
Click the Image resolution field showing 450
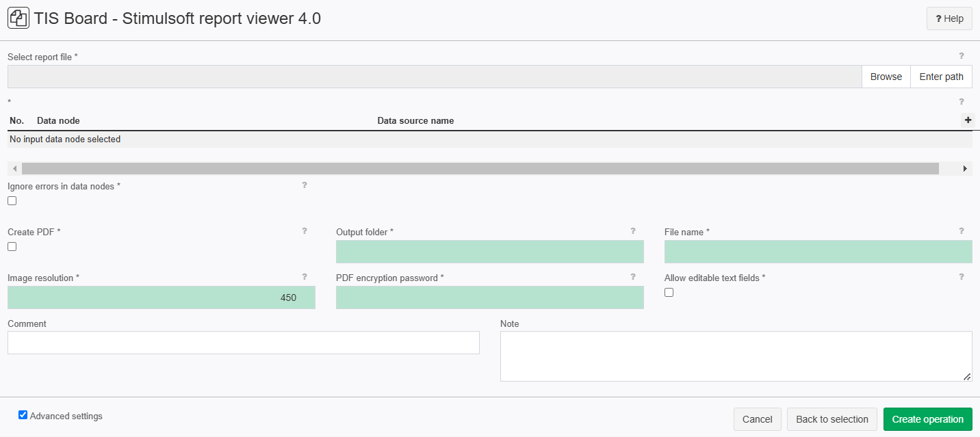162,297
